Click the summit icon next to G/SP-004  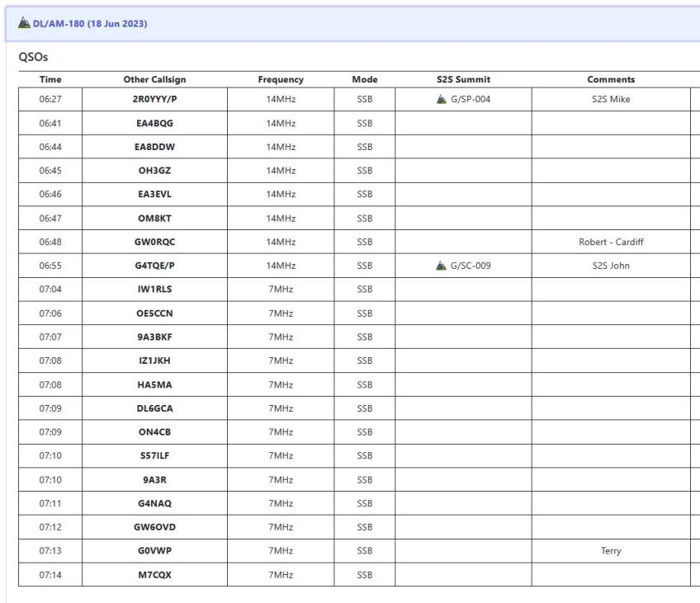[442, 100]
